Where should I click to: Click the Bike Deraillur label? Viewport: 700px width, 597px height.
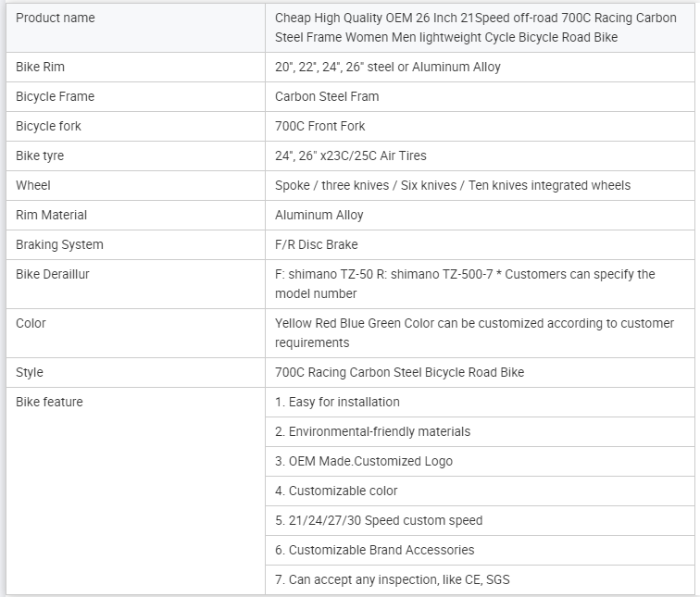pyautogui.click(x=53, y=274)
